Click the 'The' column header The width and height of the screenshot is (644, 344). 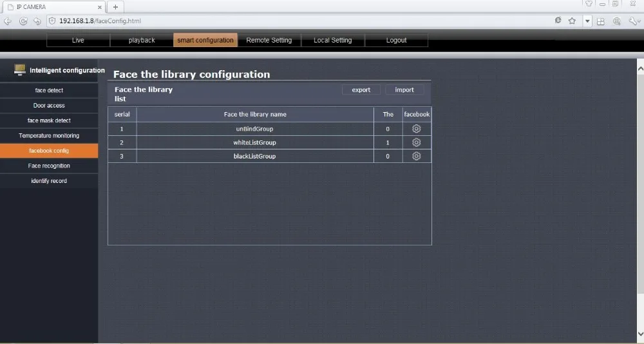pyautogui.click(x=388, y=114)
